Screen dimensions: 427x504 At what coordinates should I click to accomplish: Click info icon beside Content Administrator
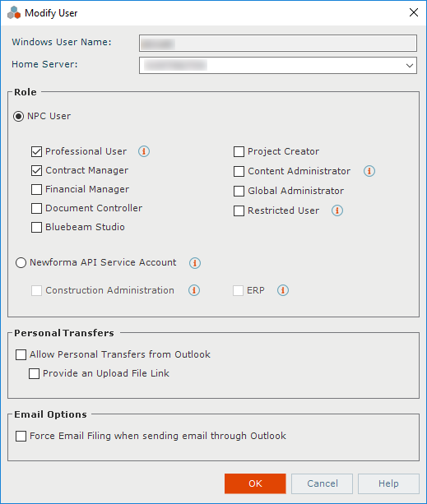click(369, 171)
